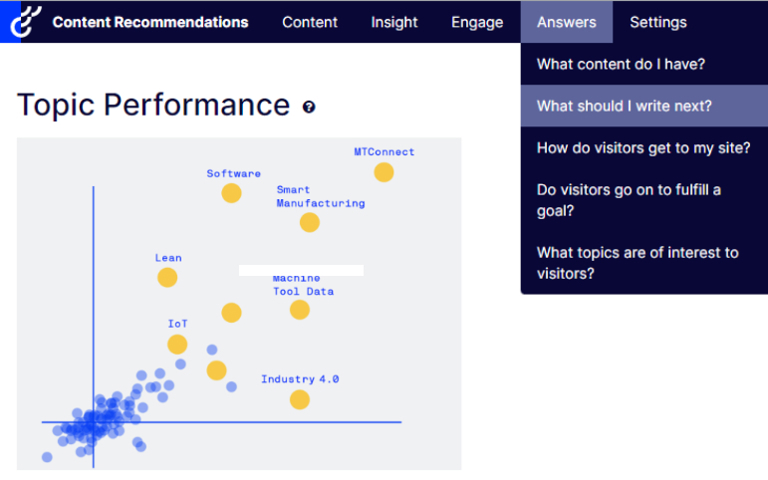Select the Industry 4.0 topic bubble

point(300,400)
